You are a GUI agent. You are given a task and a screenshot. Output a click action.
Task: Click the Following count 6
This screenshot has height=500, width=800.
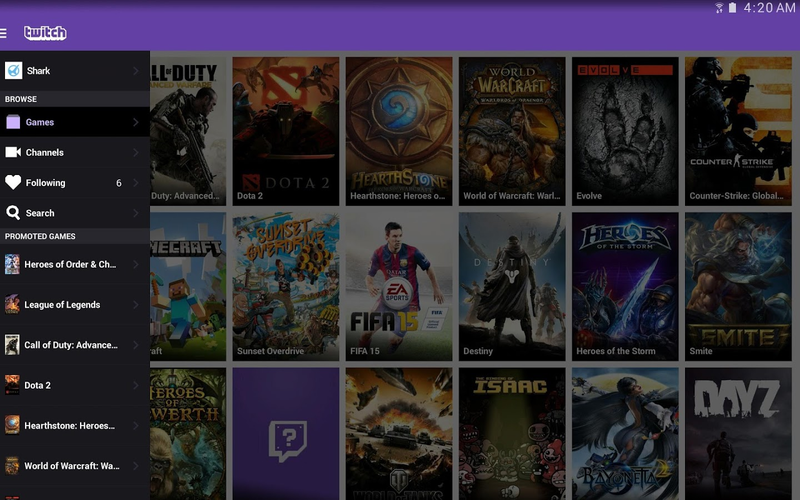[x=119, y=183]
